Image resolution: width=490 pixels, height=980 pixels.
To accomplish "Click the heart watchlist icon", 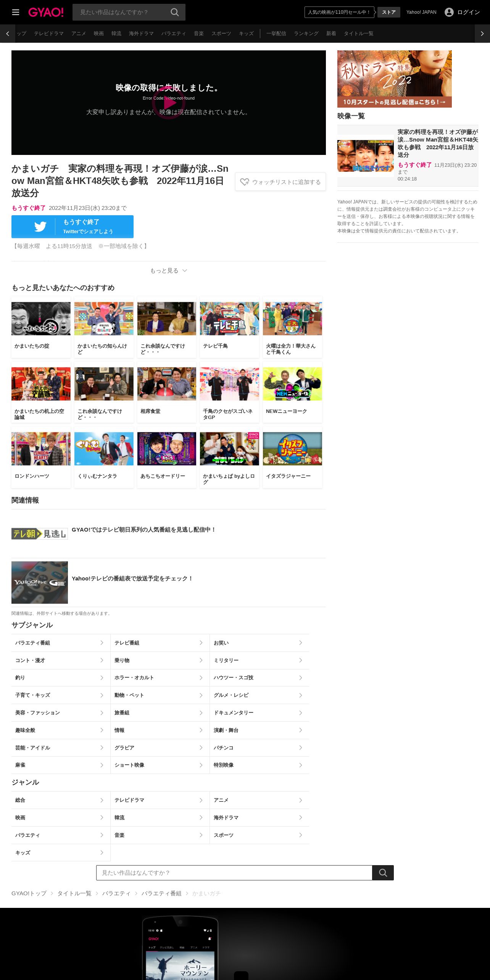I will pos(245,182).
